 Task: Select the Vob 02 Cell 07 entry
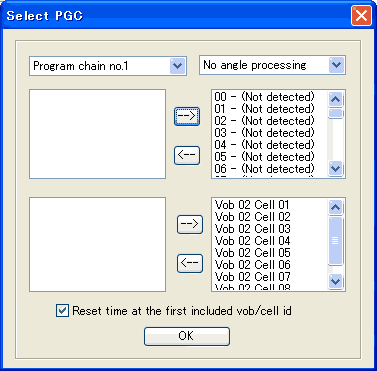(252, 277)
